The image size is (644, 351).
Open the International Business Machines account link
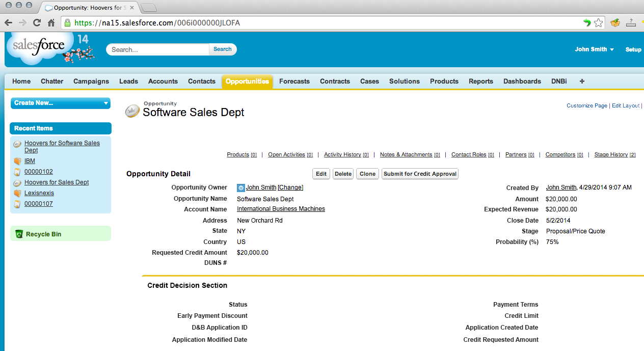point(281,209)
